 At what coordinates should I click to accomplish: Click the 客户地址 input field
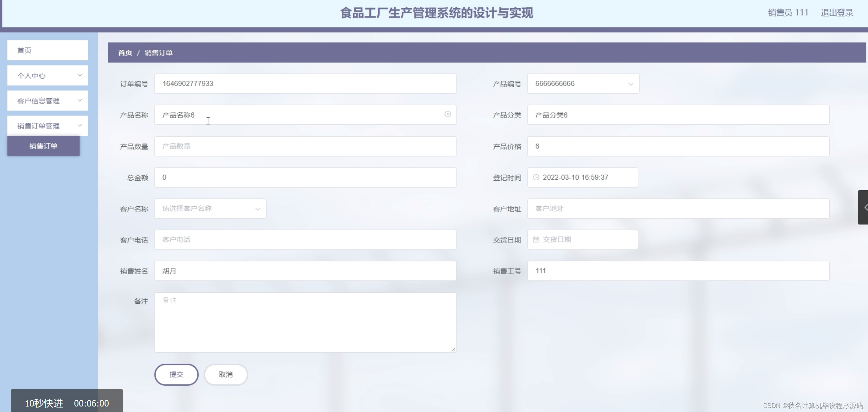[678, 208]
